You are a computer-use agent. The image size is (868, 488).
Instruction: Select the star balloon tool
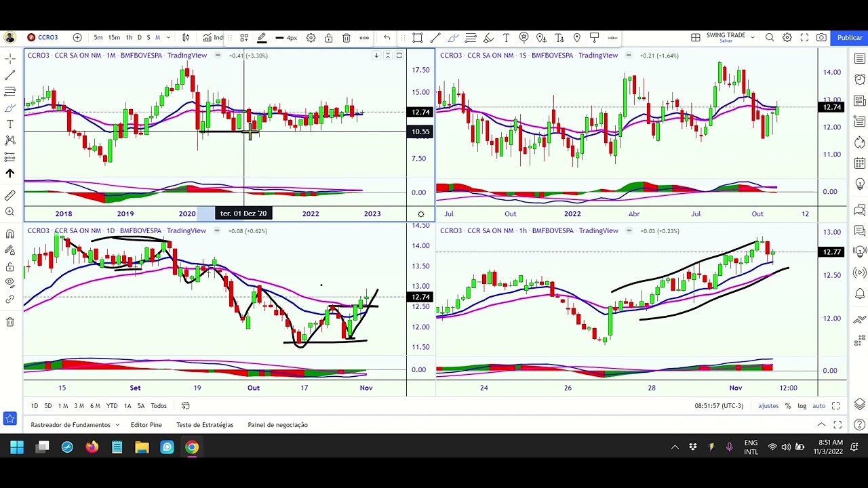(x=524, y=37)
